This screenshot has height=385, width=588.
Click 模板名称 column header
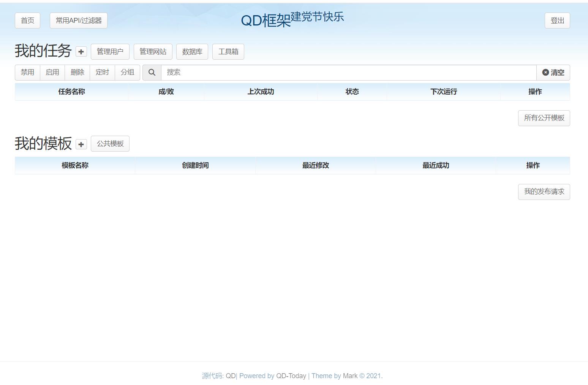(75, 165)
